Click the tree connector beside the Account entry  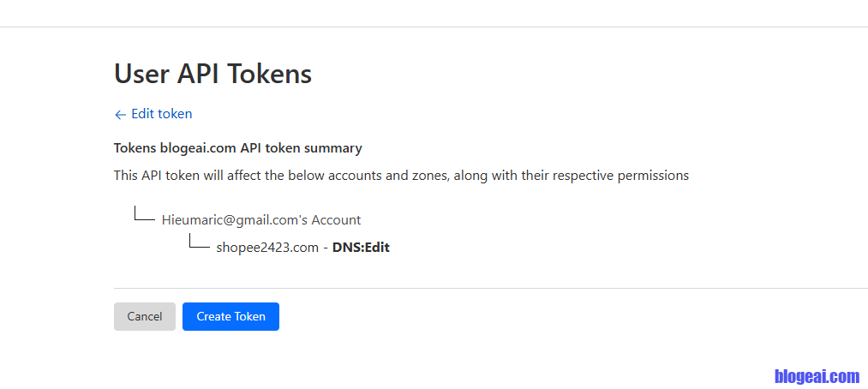[144, 216]
